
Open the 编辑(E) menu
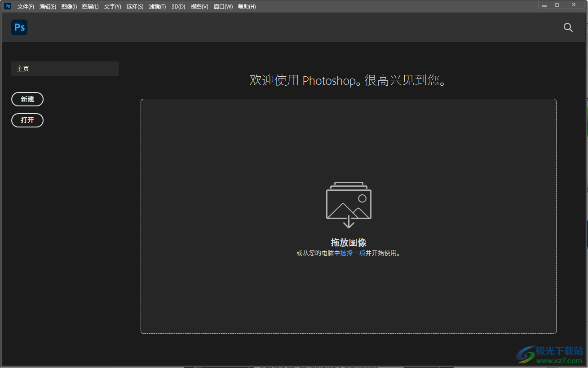point(47,6)
